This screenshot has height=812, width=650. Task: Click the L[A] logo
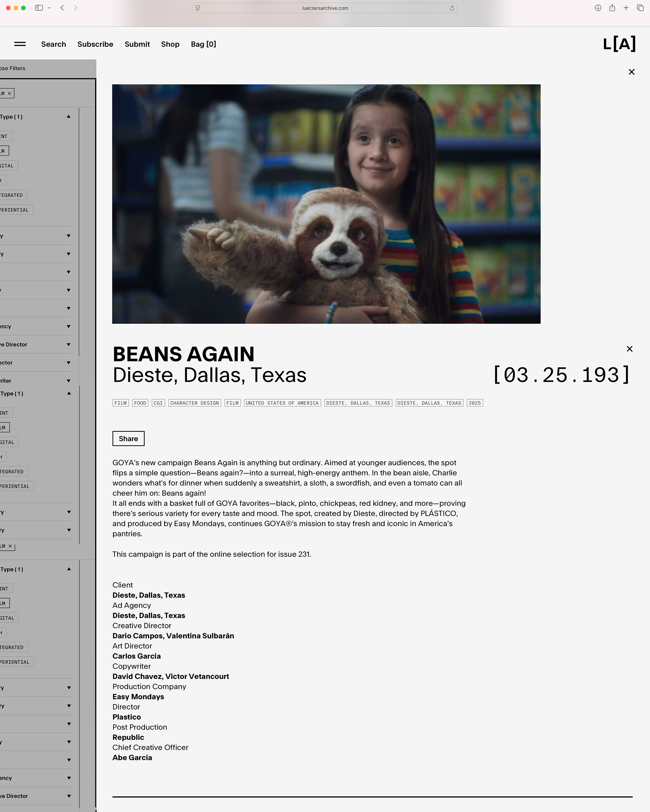coord(620,44)
